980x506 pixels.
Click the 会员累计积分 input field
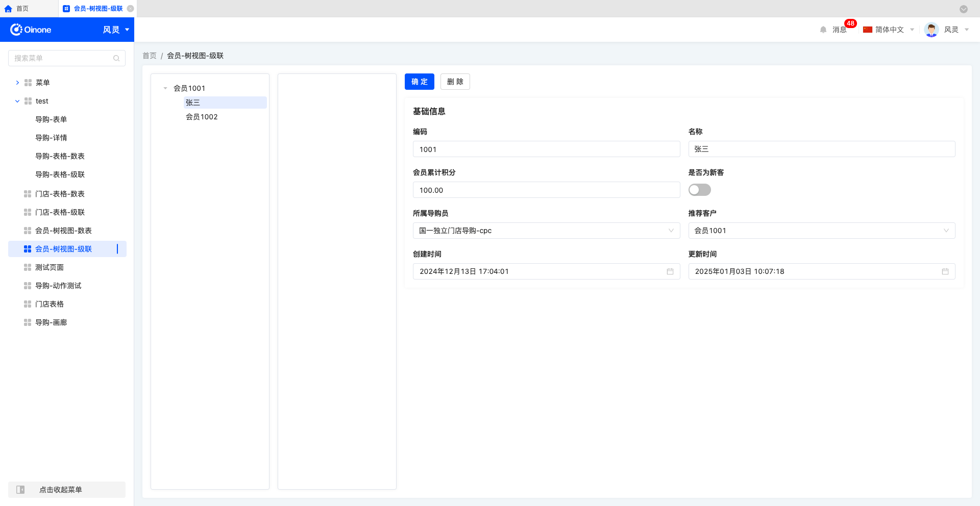pyautogui.click(x=546, y=190)
